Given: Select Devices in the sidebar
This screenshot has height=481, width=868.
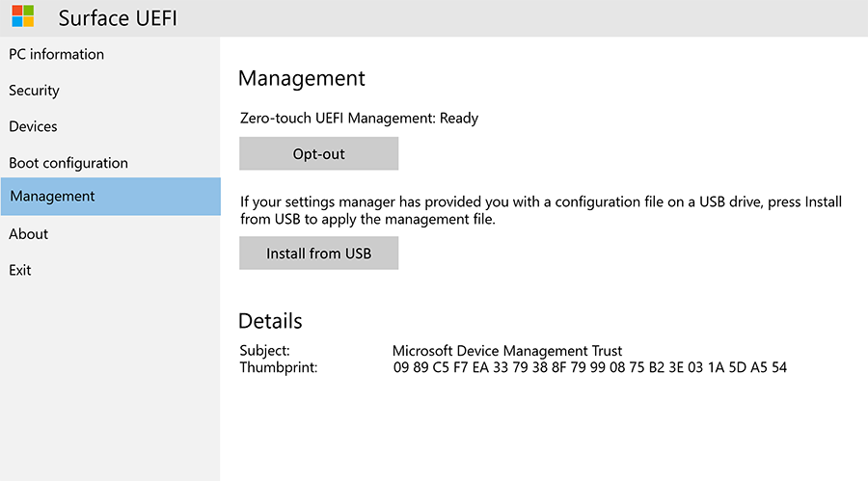Looking at the screenshot, I should click(x=33, y=126).
